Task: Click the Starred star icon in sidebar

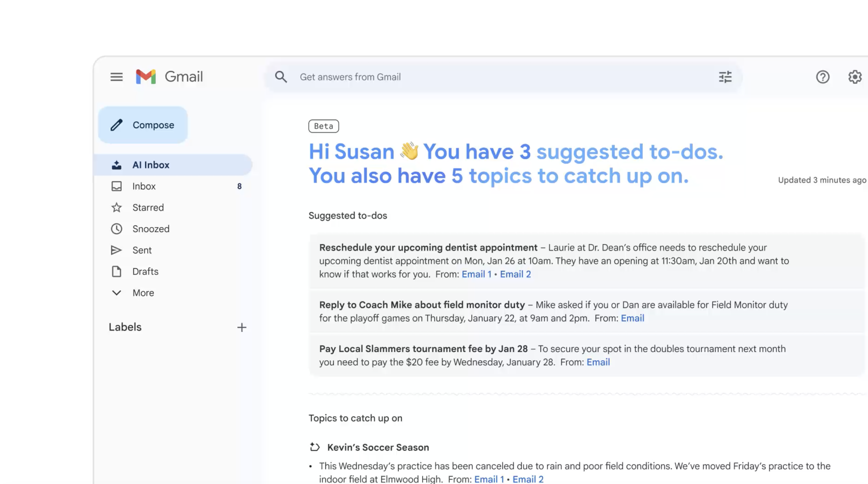Action: tap(116, 207)
